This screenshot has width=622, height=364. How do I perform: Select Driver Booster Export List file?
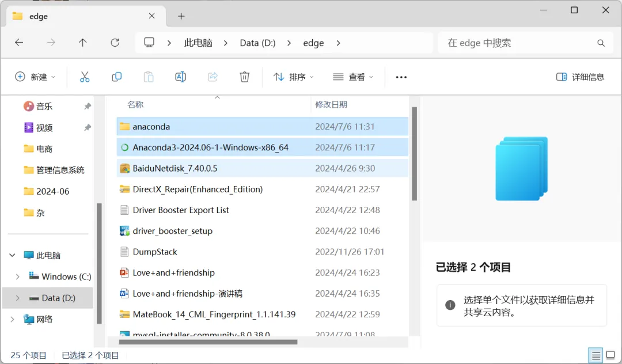[262, 210]
